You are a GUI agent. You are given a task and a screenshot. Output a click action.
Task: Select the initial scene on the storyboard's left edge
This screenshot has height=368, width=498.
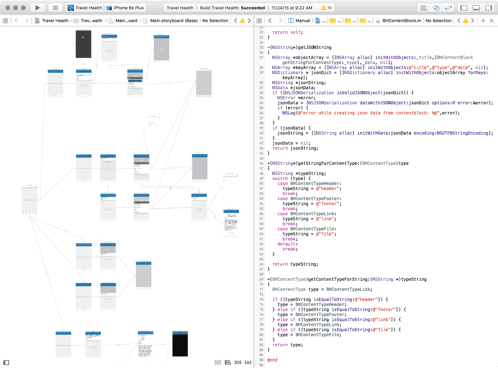(30, 200)
